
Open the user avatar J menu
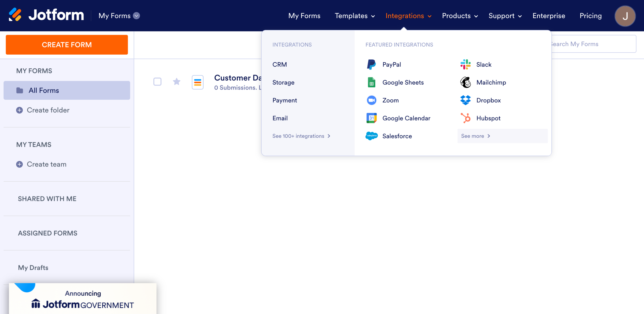pos(625,16)
